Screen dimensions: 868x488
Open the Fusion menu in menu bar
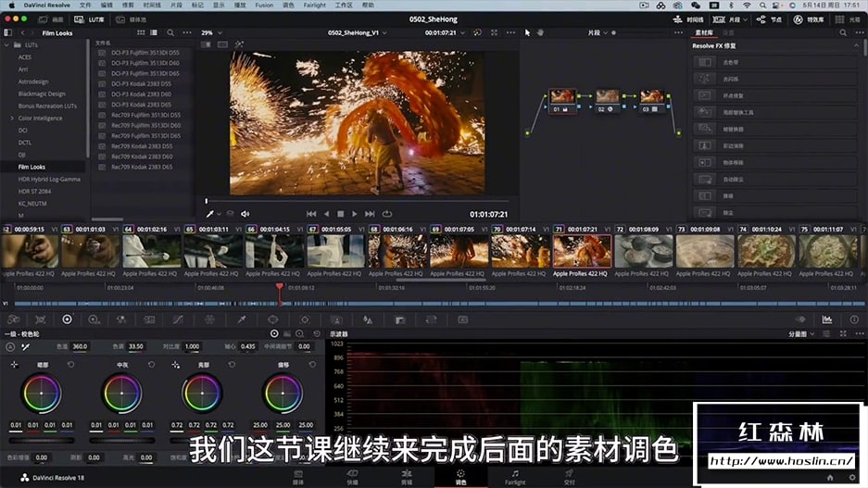click(263, 5)
